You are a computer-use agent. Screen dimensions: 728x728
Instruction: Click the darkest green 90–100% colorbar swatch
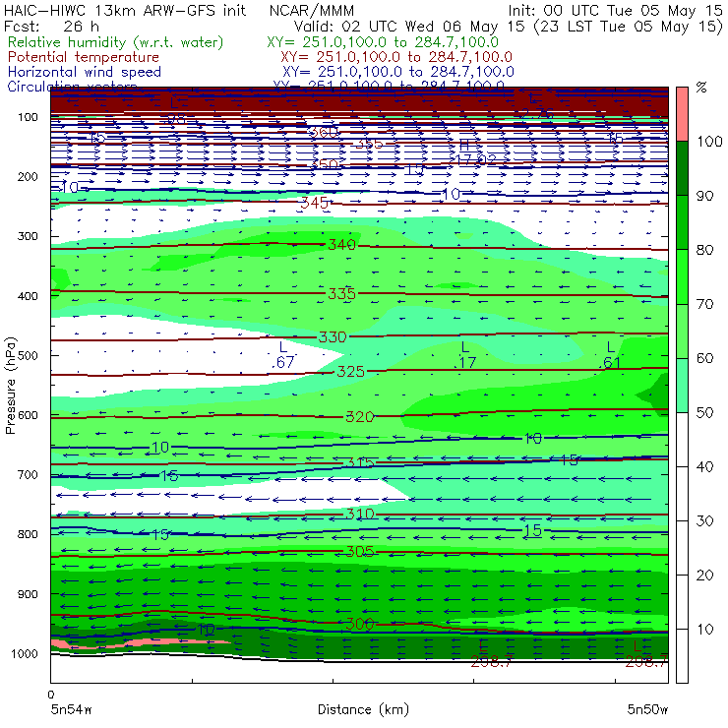682,168
